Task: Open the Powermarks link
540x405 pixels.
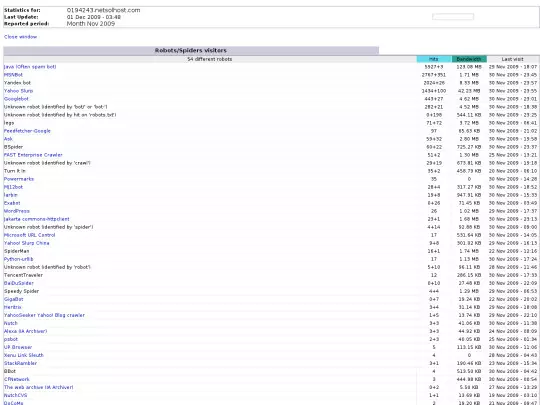Action: [x=19, y=179]
